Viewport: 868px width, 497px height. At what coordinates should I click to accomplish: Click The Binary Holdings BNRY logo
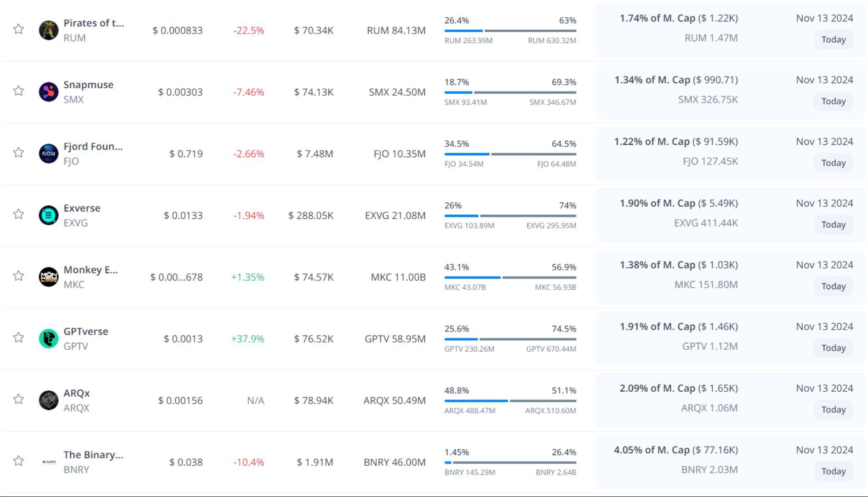coord(49,462)
